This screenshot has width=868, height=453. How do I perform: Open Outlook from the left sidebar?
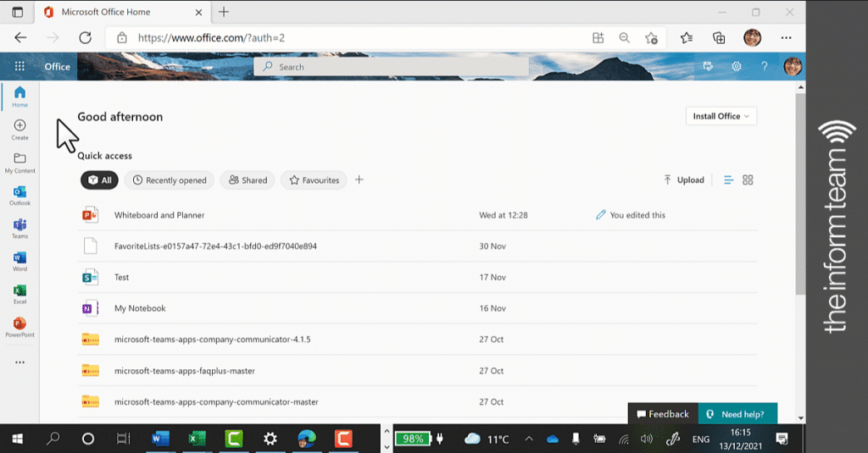click(x=20, y=196)
